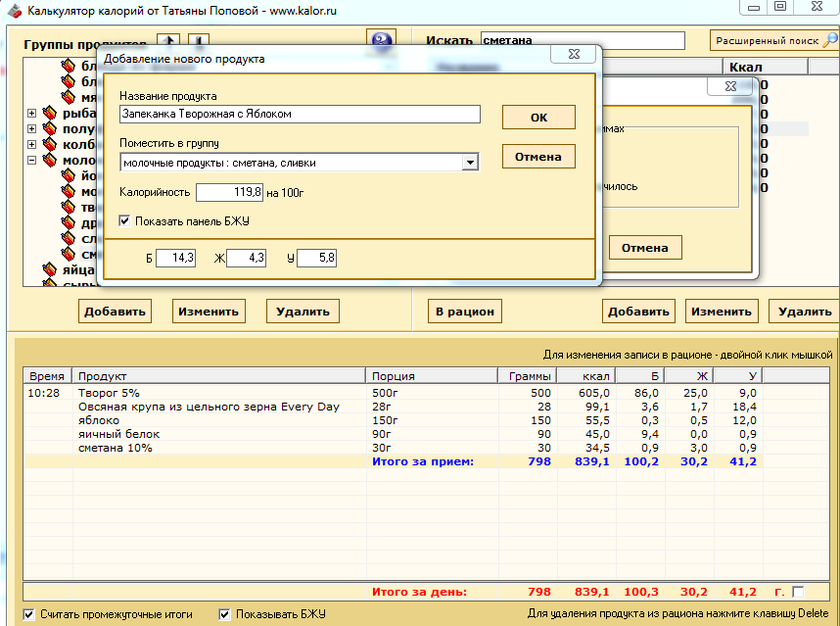Screen dimensions: 840x626
Task: Click the '10:28' time cell
Action: coord(43,393)
